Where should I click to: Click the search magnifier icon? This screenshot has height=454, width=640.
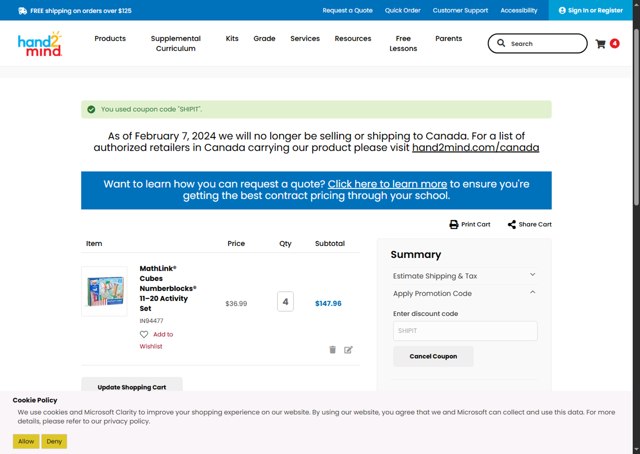point(501,43)
